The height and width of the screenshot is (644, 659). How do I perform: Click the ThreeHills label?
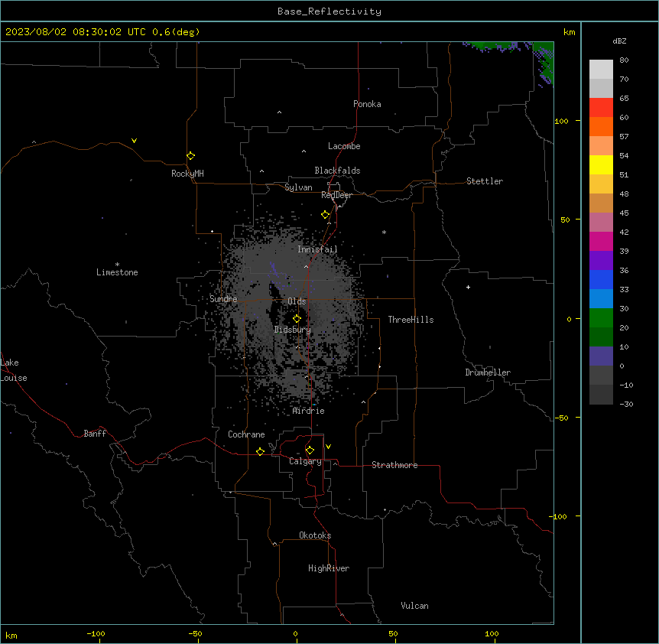(411, 320)
